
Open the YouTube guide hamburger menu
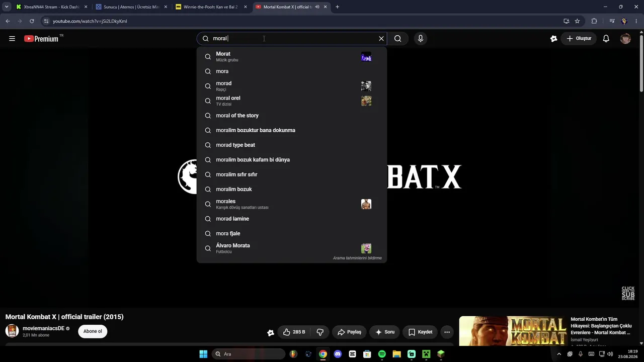coord(12,39)
